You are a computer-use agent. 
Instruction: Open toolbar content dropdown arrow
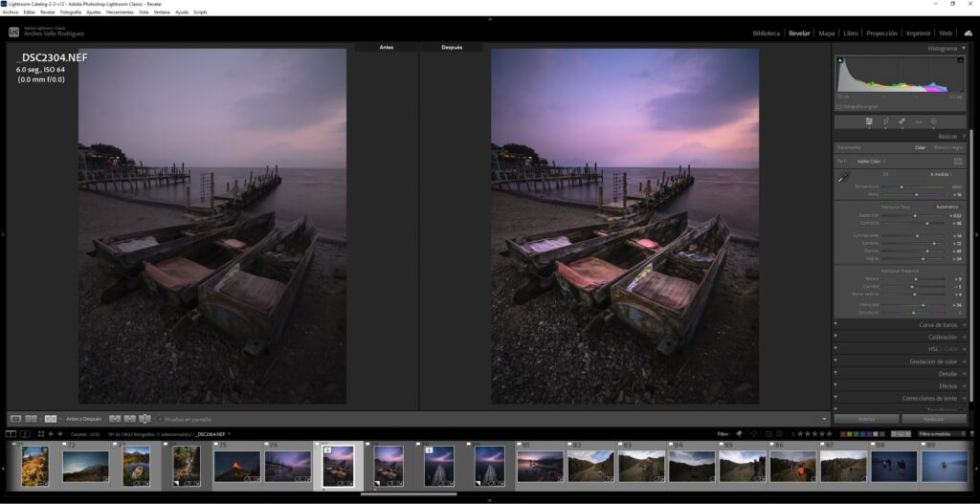tap(824, 419)
